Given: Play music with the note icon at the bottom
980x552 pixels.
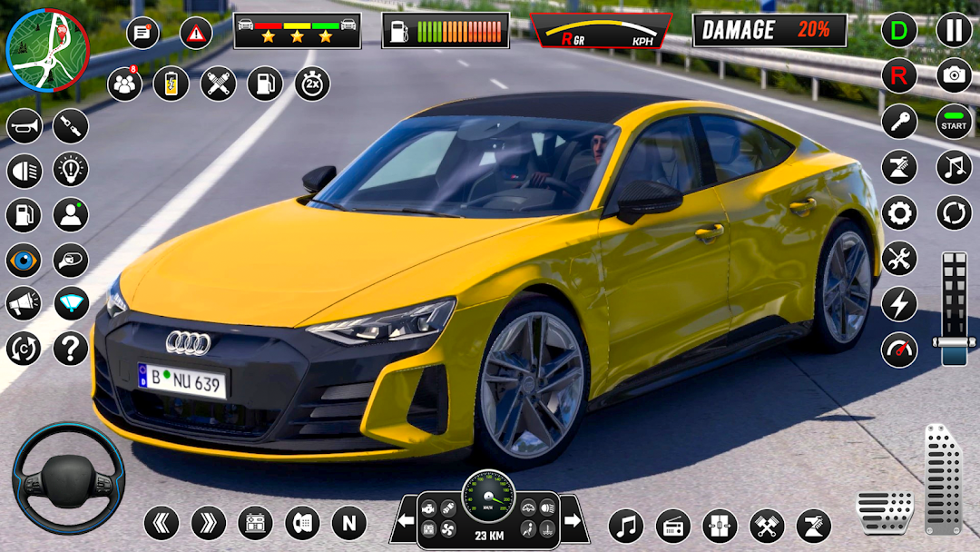Looking at the screenshot, I should tap(626, 525).
